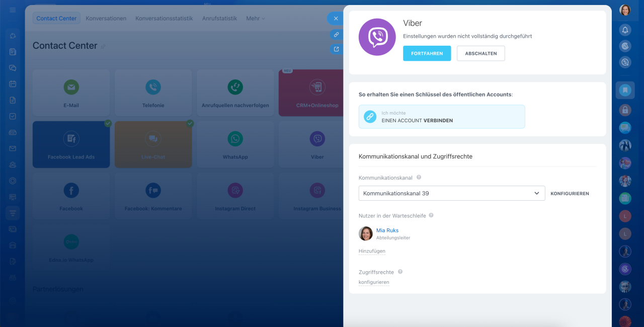Open the Mia Ruks profile link
The width and height of the screenshot is (644, 327).
click(x=387, y=230)
